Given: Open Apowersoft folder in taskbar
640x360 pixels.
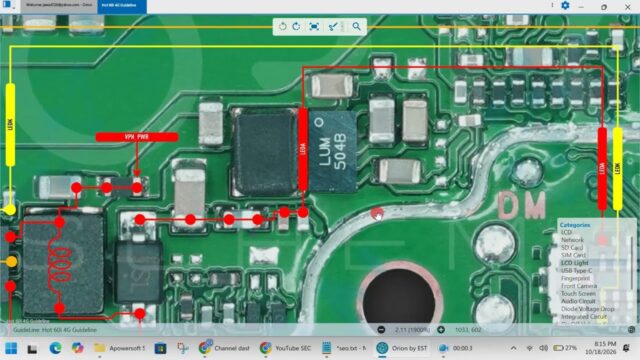Looking at the screenshot, I should (x=119, y=348).
